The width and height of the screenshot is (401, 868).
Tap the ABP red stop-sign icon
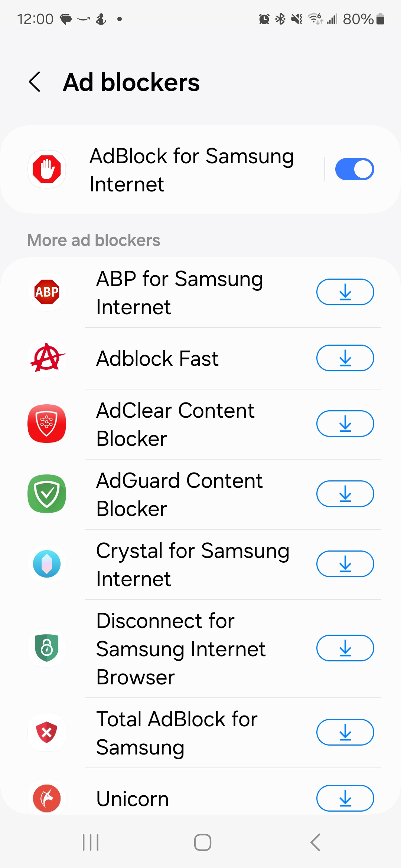[47, 292]
